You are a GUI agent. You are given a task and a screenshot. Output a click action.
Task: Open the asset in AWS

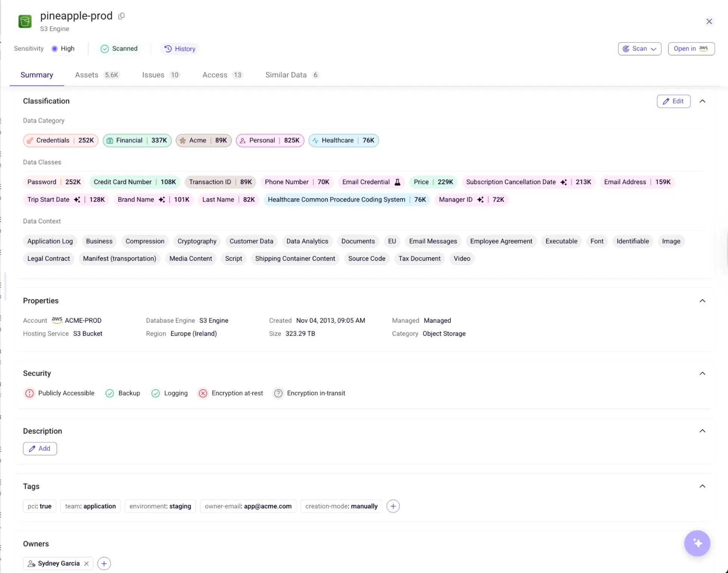(x=691, y=49)
